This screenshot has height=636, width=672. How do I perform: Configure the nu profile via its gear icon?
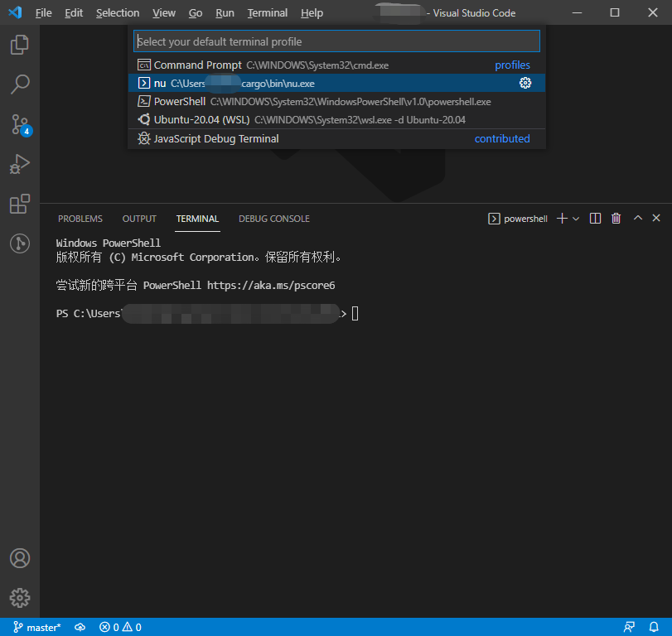525,83
